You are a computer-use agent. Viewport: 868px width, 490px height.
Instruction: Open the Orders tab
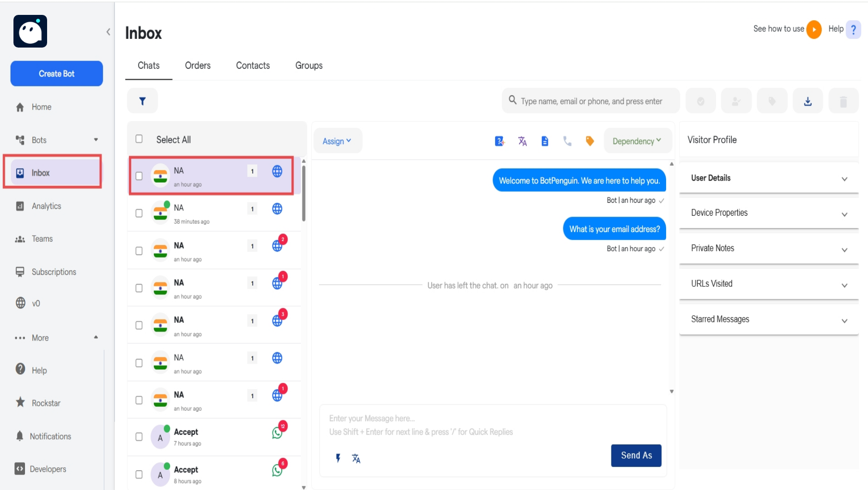pos(198,65)
